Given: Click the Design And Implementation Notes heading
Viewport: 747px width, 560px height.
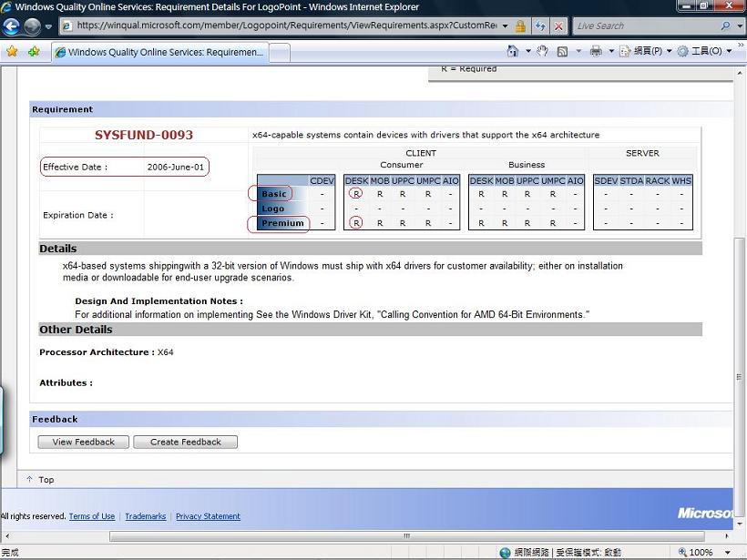Looking at the screenshot, I should click(x=159, y=301).
